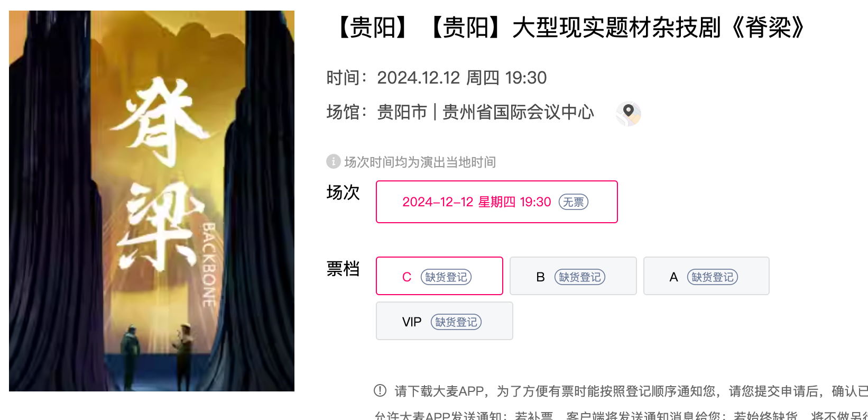The width and height of the screenshot is (868, 420).
Task: Click the venue name 贵州省国际会议中心
Action: click(518, 112)
